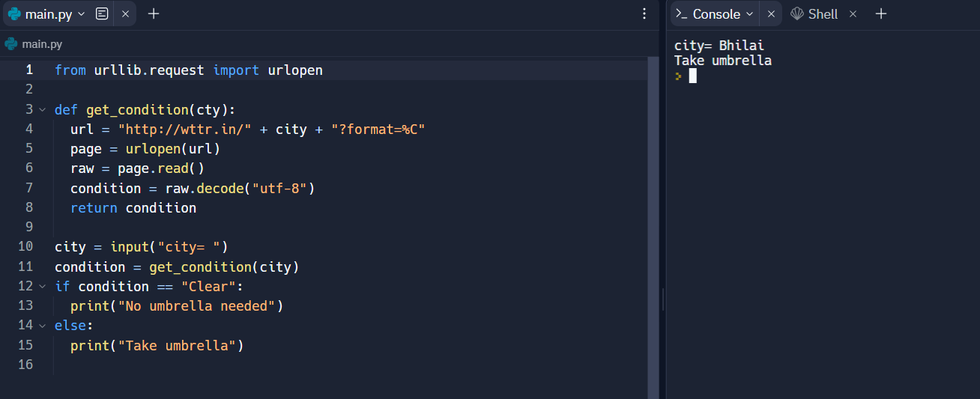Screen dimensions: 980x399
Task: Open the Console tab dropdown chevron
Action: click(749, 14)
